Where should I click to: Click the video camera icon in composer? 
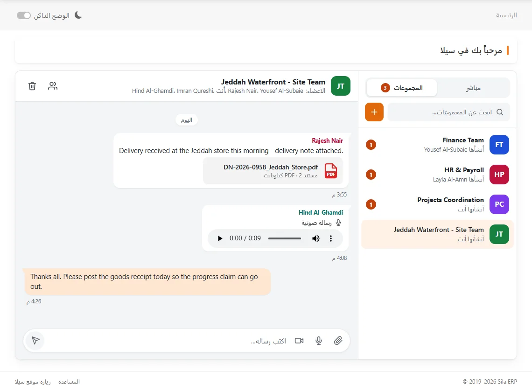click(x=299, y=340)
